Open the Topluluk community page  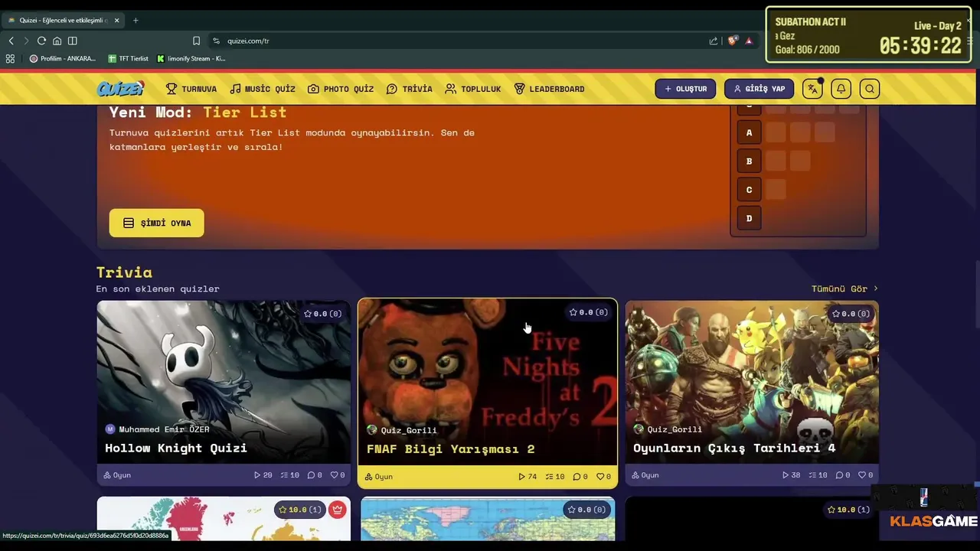pos(473,89)
